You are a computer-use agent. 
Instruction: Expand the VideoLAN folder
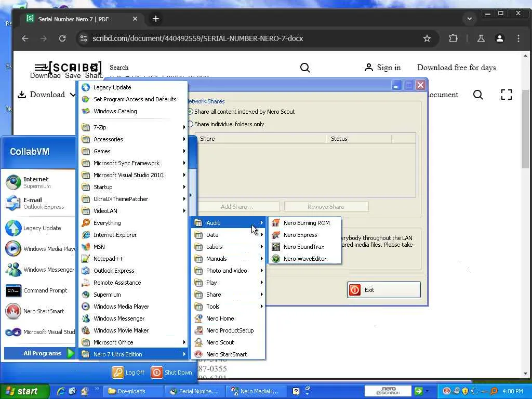(133, 211)
